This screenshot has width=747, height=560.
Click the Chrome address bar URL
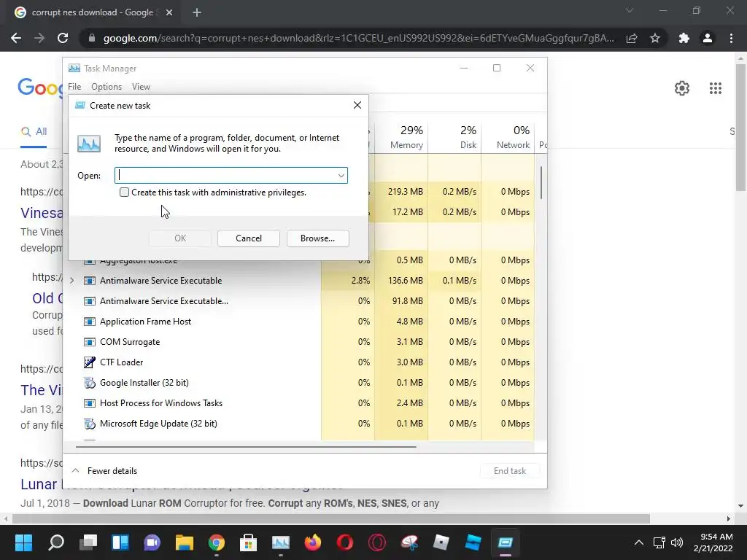point(359,38)
